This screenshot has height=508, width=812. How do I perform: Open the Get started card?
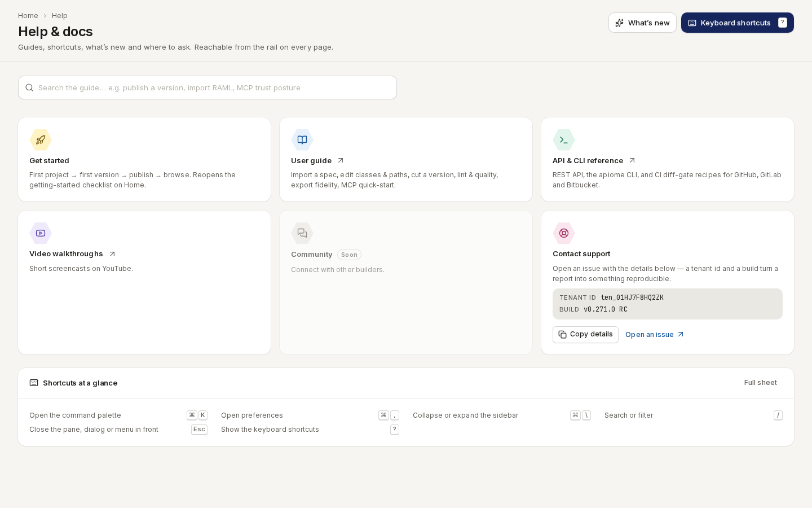click(x=144, y=160)
